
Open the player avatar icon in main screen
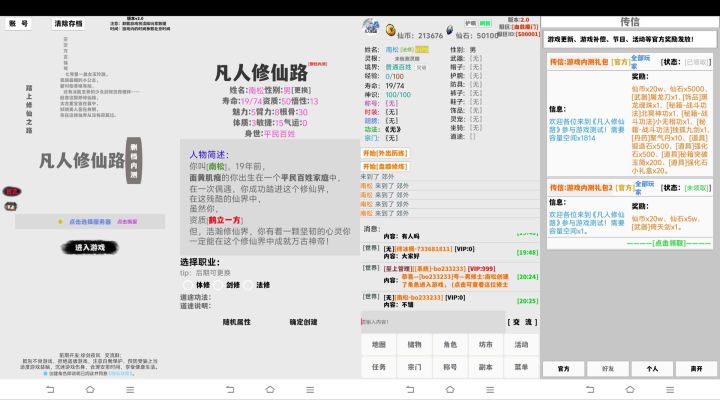(371, 27)
